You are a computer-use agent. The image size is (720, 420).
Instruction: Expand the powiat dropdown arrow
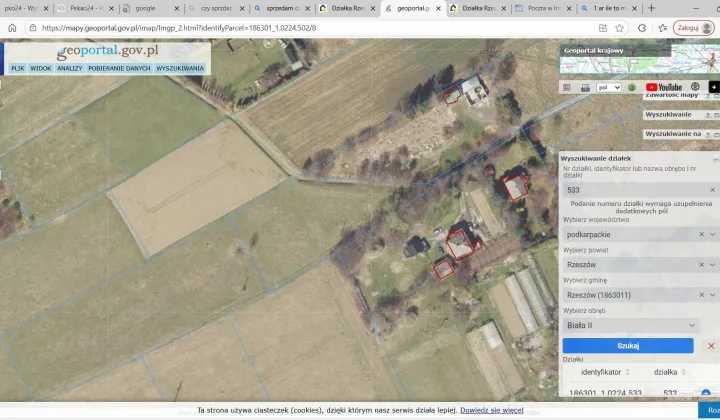pos(712,265)
